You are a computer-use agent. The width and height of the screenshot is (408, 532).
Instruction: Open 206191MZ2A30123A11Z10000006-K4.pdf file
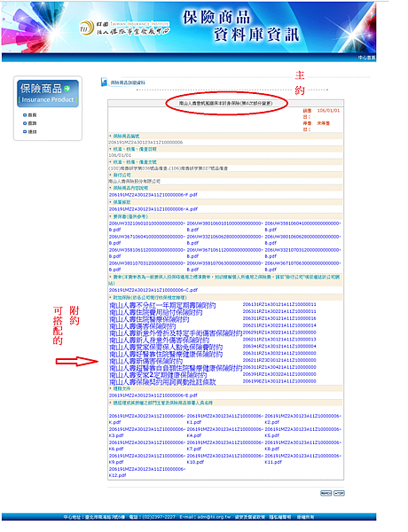click(x=224, y=433)
